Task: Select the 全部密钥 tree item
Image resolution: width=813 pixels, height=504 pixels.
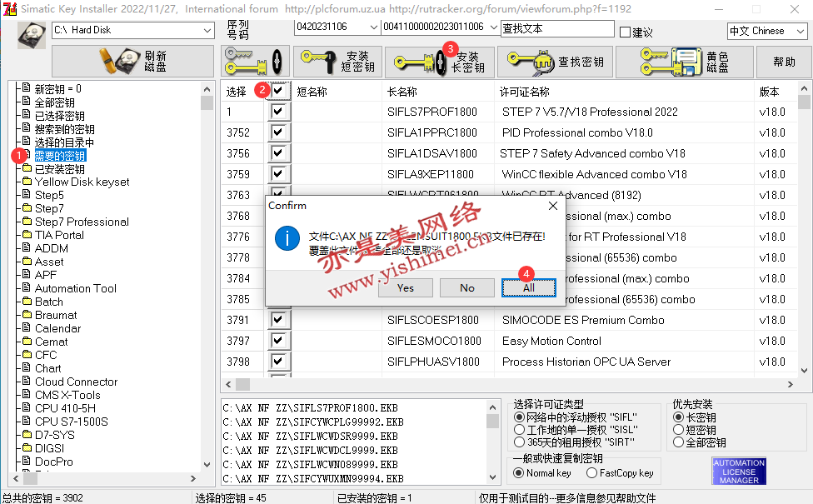Action: [x=54, y=102]
